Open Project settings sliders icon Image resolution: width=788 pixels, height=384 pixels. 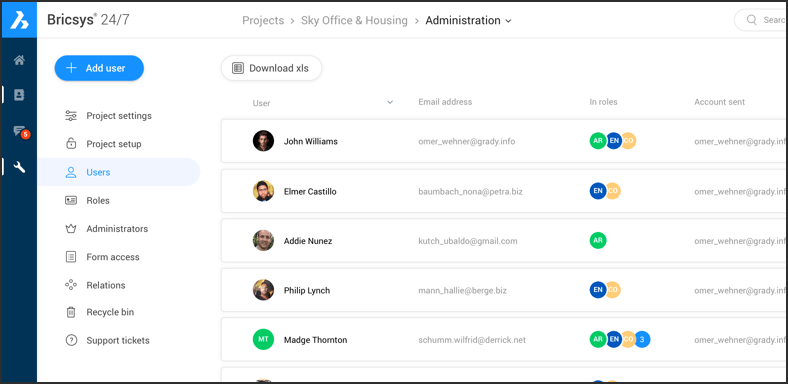click(x=71, y=116)
